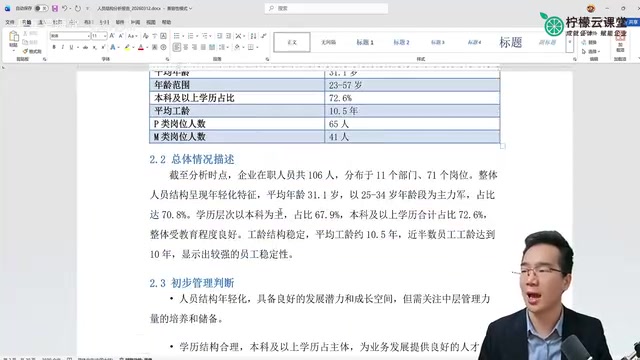Image resolution: width=640 pixels, height=360 pixels.
Task: Switch to the 开始 (Home) tab
Action: [27, 22]
